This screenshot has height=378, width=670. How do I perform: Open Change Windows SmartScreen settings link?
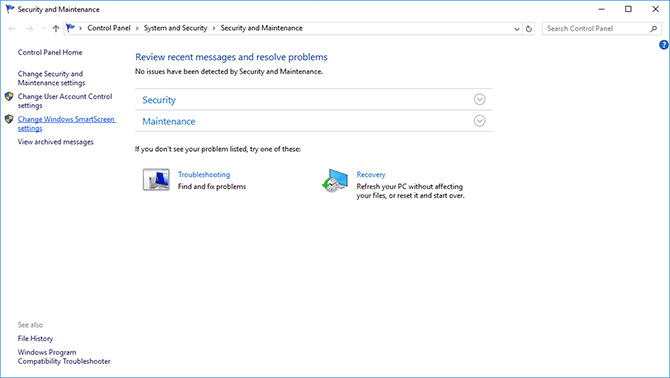pos(67,123)
